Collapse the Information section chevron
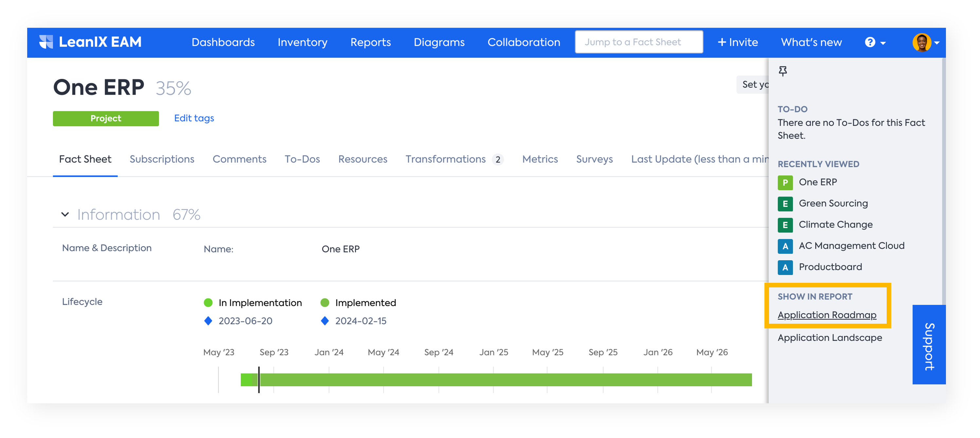The height and width of the screenshot is (438, 980). coord(65,214)
